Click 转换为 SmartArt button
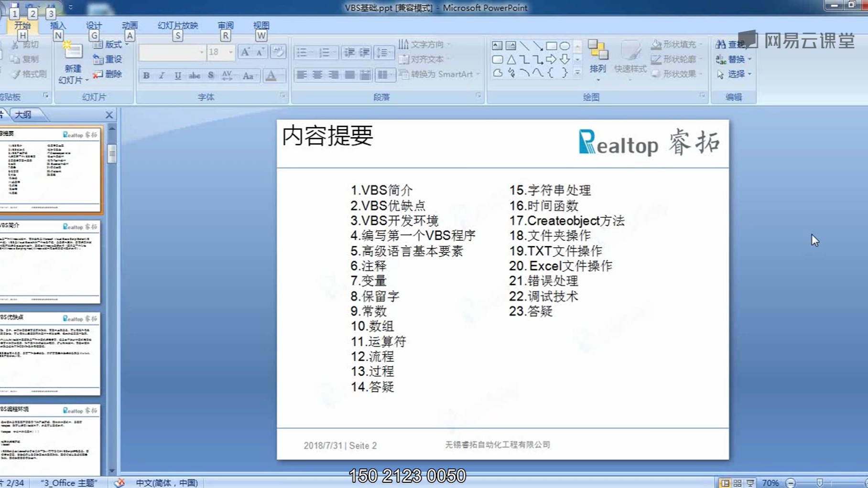The height and width of the screenshot is (488, 868). click(438, 74)
